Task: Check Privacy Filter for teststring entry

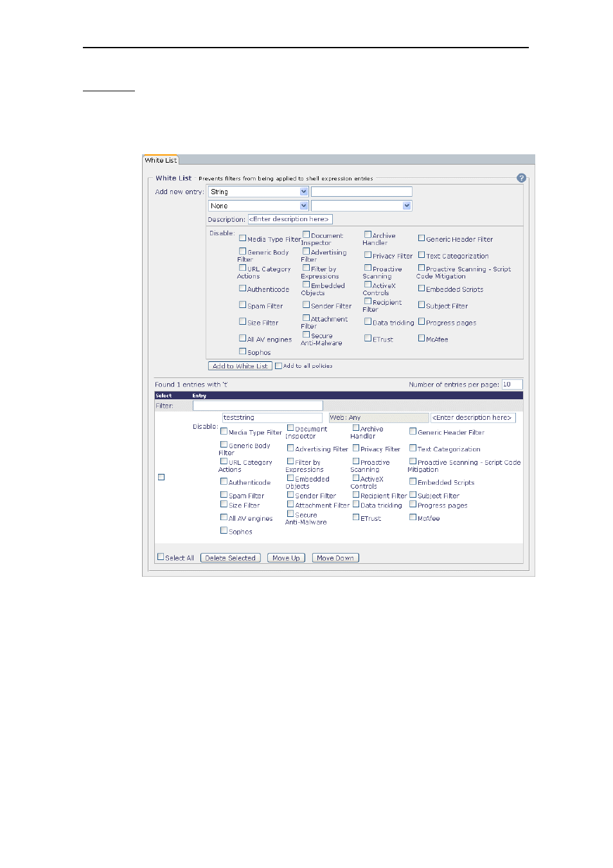Action: click(x=356, y=448)
